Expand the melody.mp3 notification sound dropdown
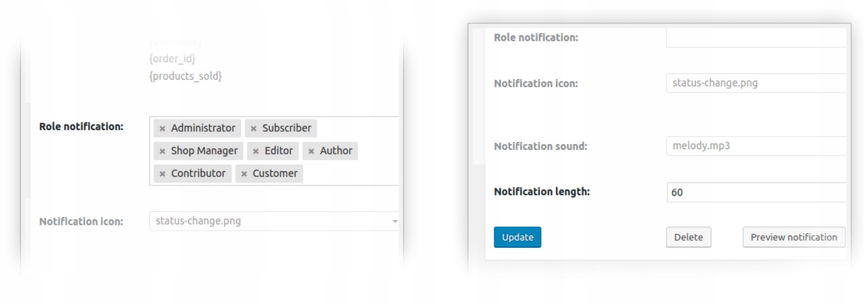Screen dimensions: 868x305 coord(755,146)
